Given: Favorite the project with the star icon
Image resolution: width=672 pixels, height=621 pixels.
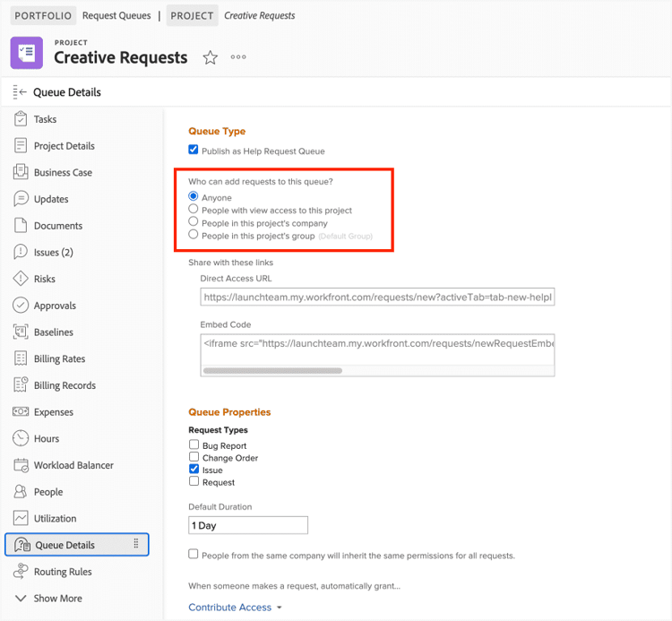Looking at the screenshot, I should pos(211,57).
